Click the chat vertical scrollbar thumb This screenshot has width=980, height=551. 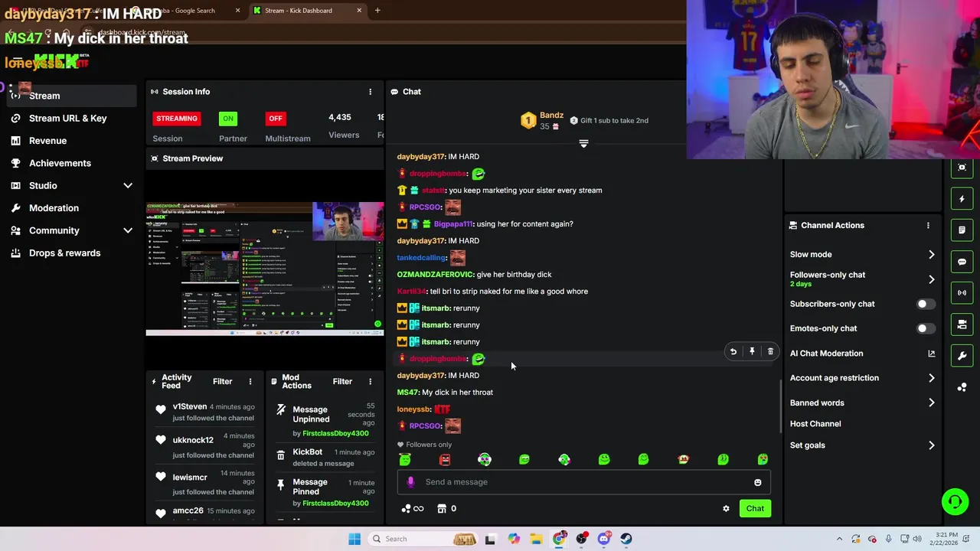tap(780, 406)
